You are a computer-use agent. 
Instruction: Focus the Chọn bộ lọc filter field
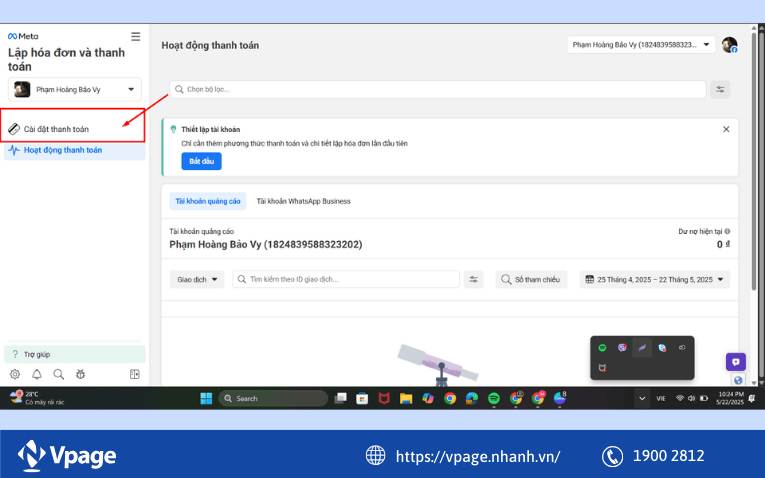click(x=438, y=89)
